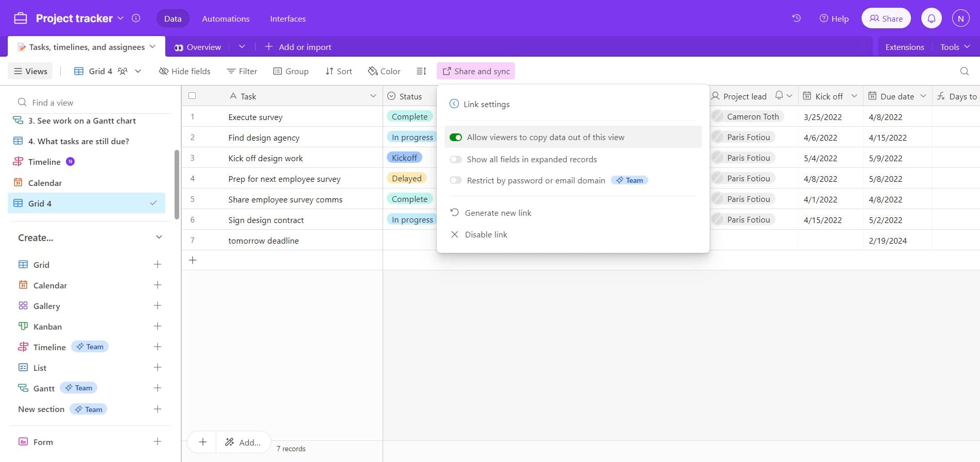Collapse the Create section chevron
This screenshot has width=980, height=462.
tap(159, 237)
